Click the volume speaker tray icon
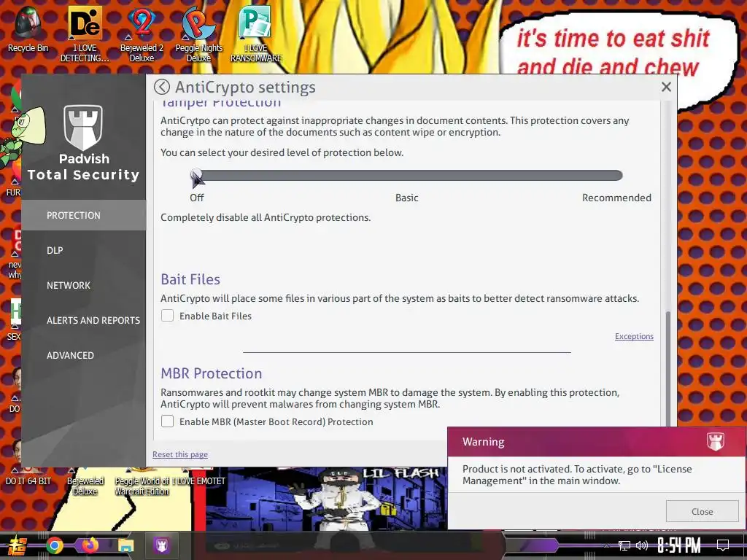This screenshot has width=747, height=560. (x=642, y=545)
